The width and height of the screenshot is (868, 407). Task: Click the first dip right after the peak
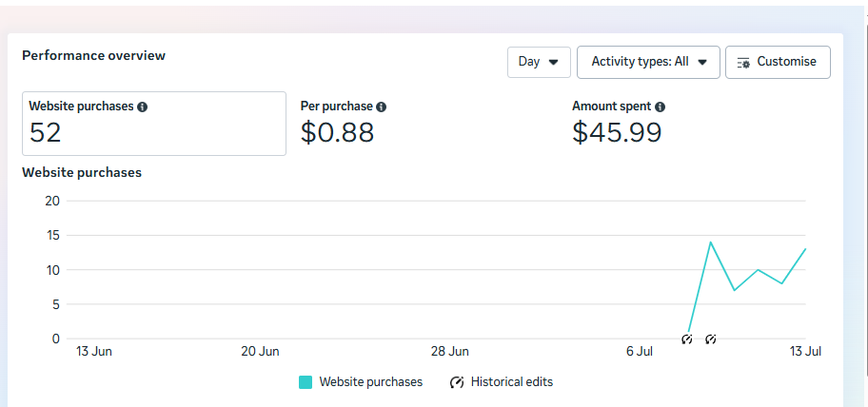[734, 290]
